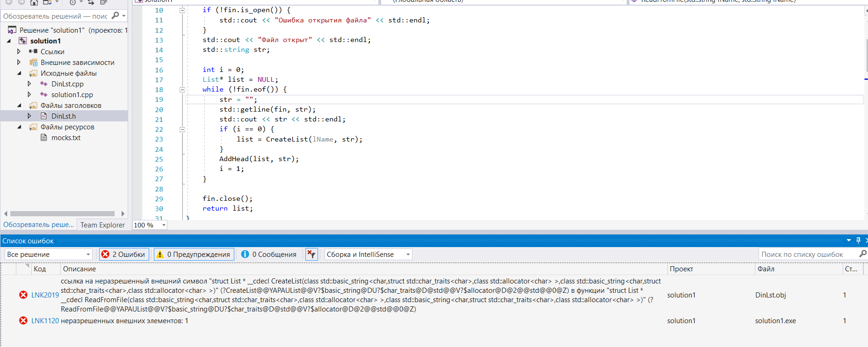Click the Solution Explorer Home icon
868x347 pixels.
tap(34, 2)
